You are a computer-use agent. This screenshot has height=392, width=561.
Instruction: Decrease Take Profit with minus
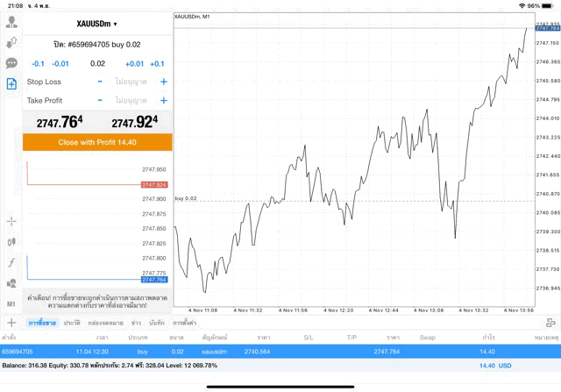(100, 101)
